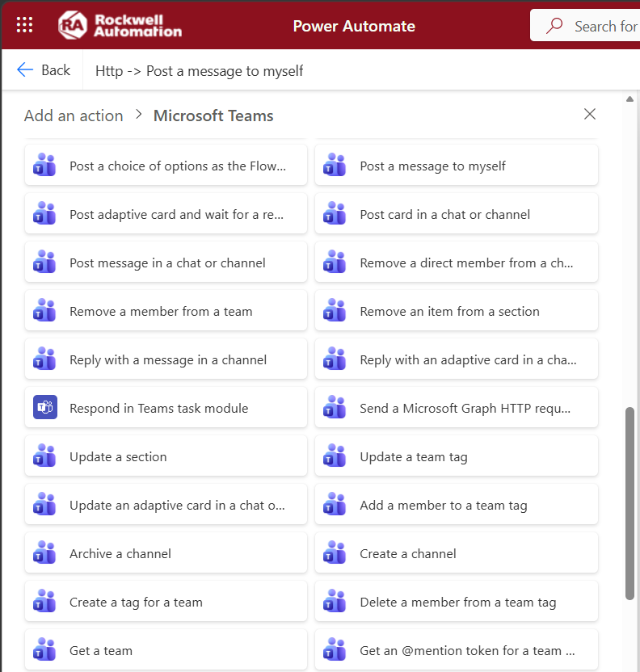
Task: Select Respond in Teams task module
Action: click(x=166, y=408)
